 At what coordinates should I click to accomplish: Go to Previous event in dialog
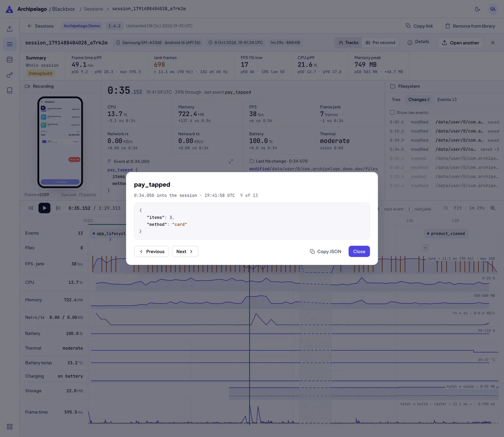152,251
